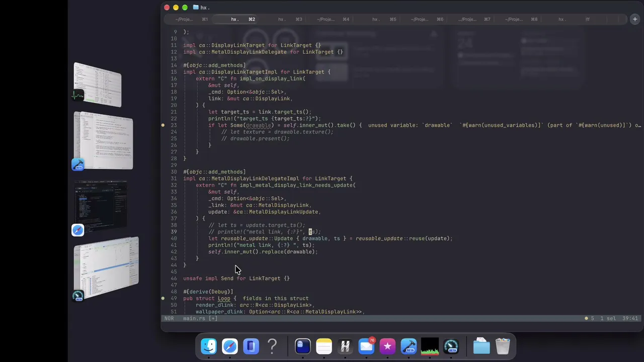Open the purple star app in Dock
Screen dimensions: 644x362
pos(387,346)
